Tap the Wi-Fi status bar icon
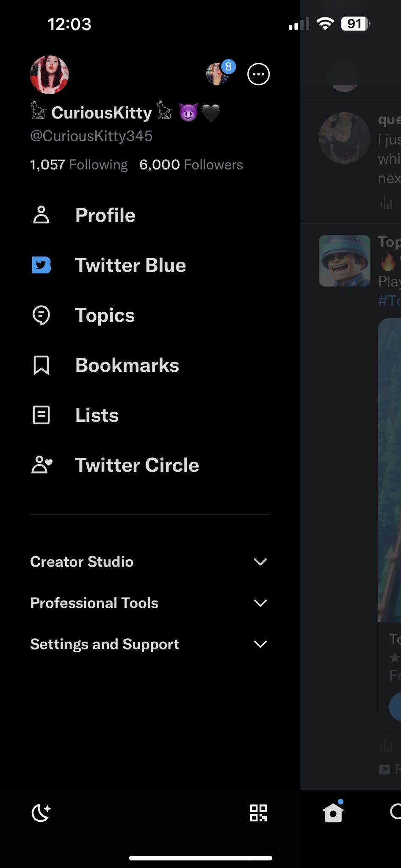Viewport: 401px width, 868px height. (325, 24)
